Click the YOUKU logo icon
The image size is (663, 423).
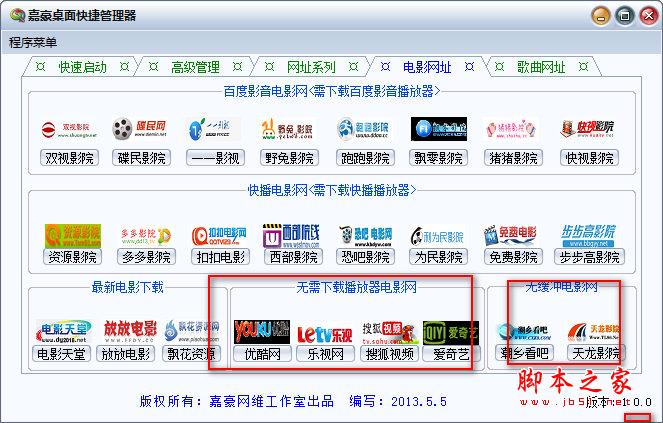point(262,332)
